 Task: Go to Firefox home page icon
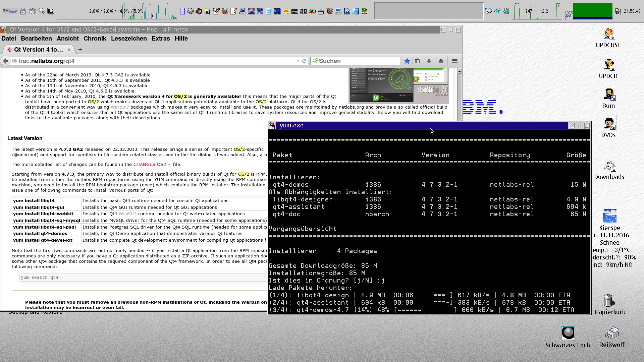point(441,61)
